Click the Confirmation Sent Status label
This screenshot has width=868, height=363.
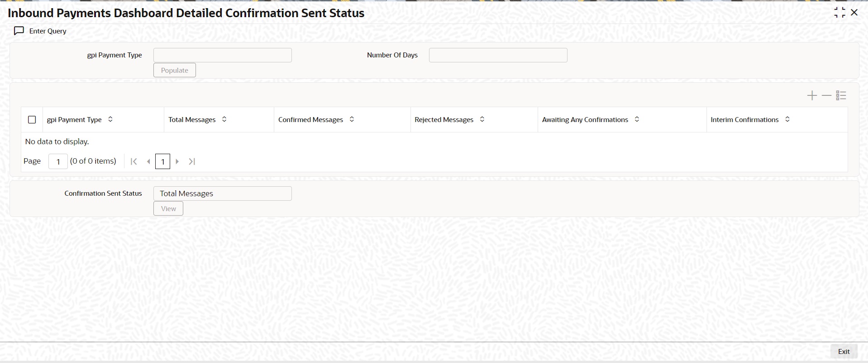coord(103,193)
